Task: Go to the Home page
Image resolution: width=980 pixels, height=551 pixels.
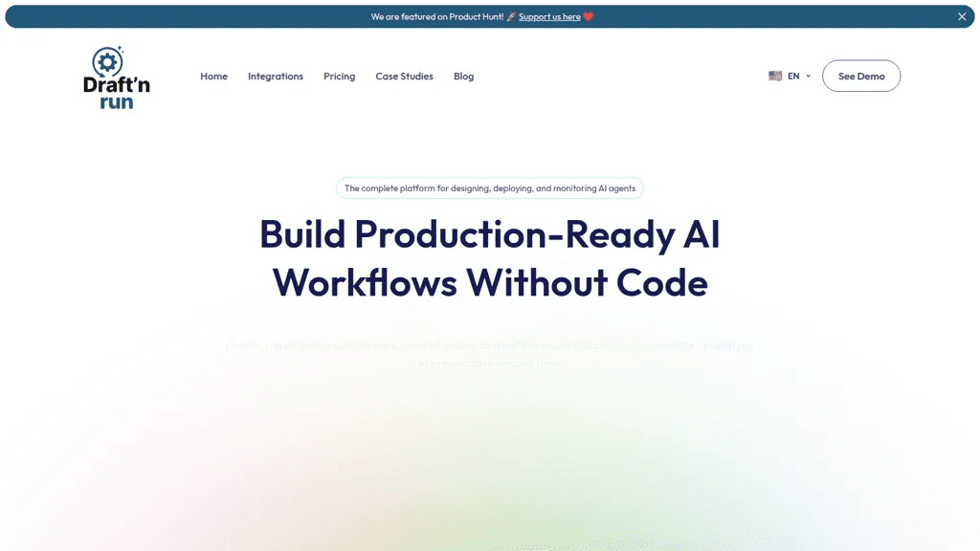Action: point(213,77)
